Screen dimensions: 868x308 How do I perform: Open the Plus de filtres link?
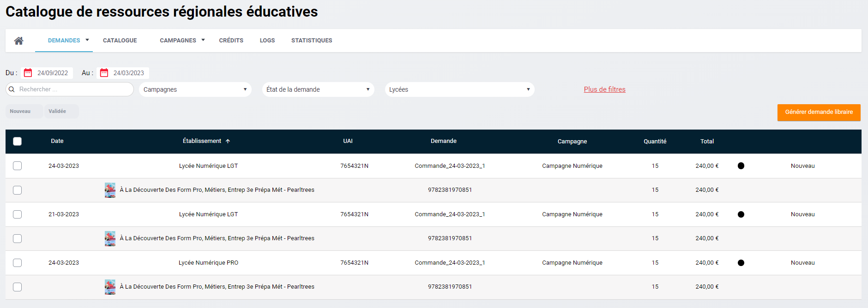(604, 89)
